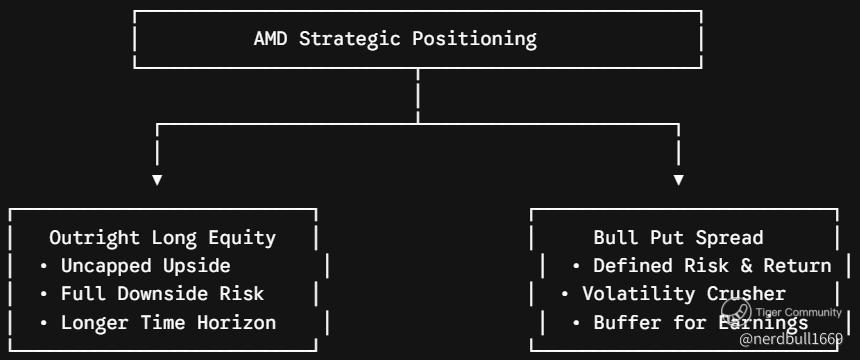The image size is (860, 360).
Task: Click the right downward arrow marker
Action: pos(678,180)
